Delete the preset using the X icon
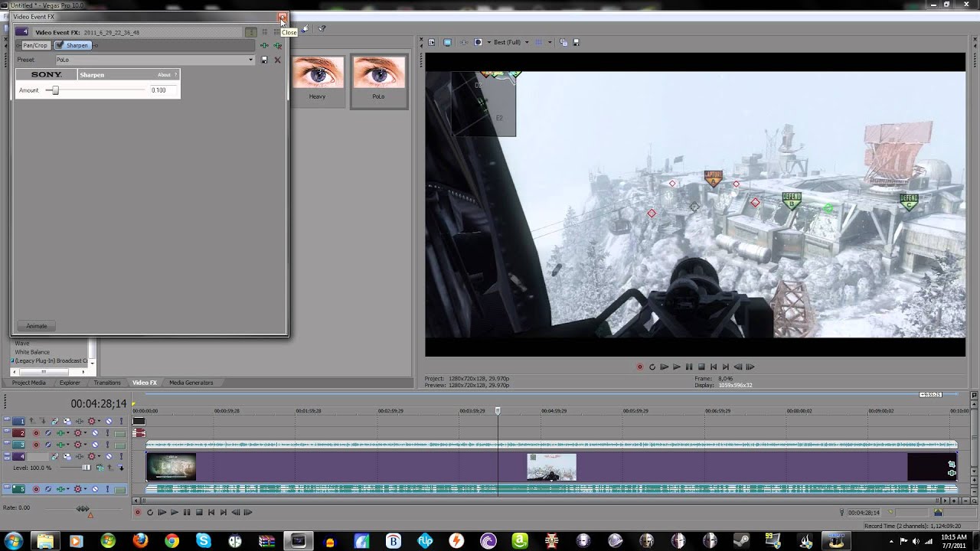This screenshot has height=551, width=980. [x=277, y=60]
